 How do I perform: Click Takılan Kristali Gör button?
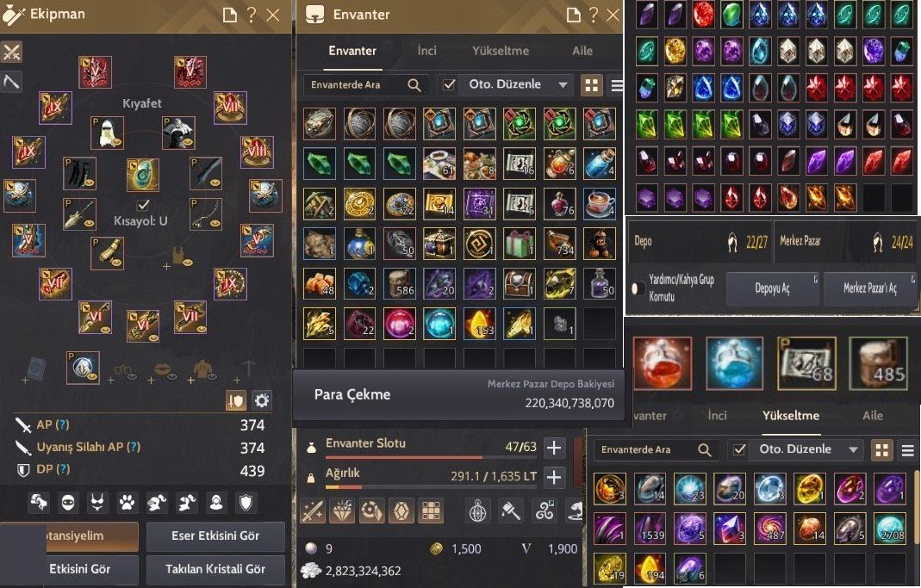point(215,569)
